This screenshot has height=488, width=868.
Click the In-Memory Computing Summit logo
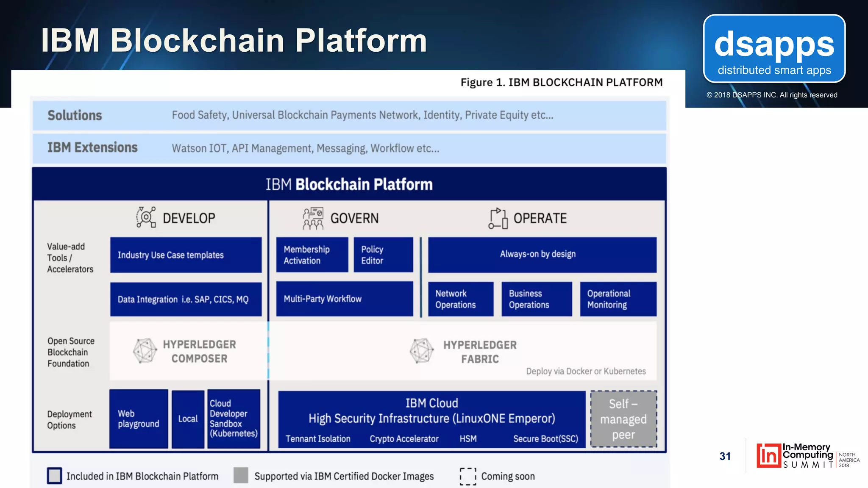(808, 456)
